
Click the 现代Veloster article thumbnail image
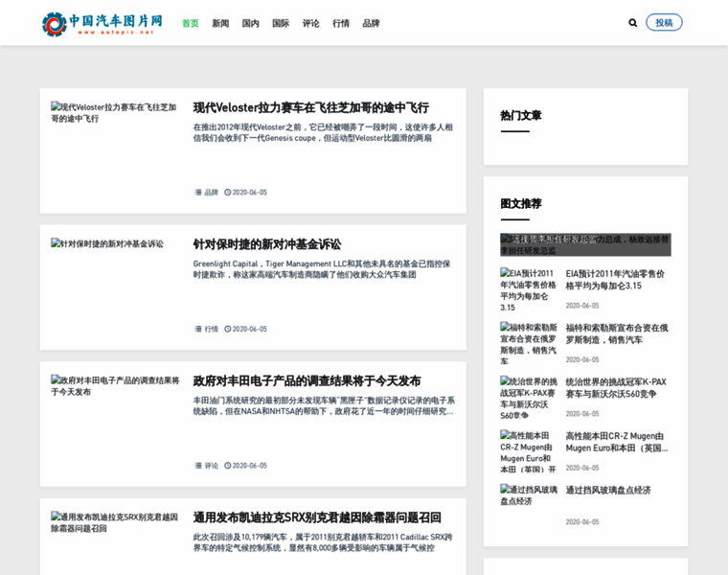[115, 112]
